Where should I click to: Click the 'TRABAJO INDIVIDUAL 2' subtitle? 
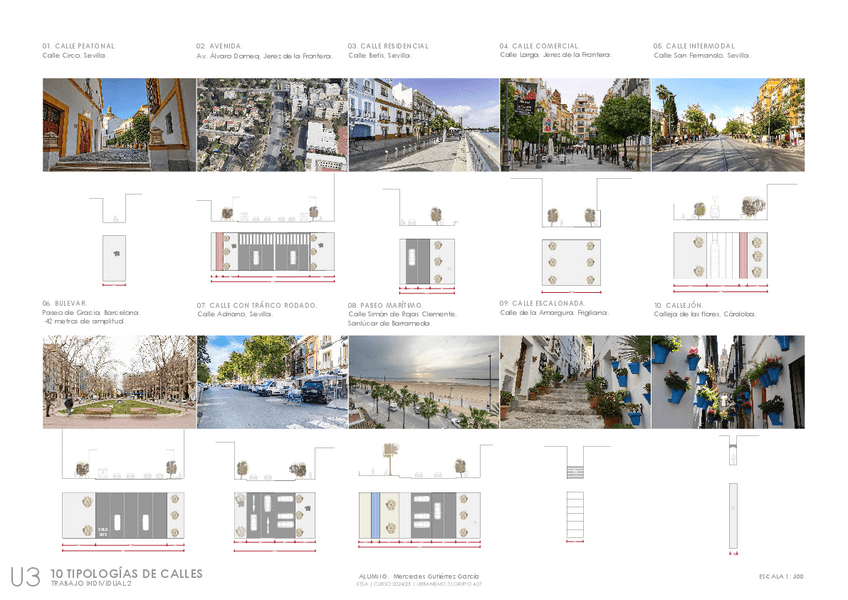91,584
